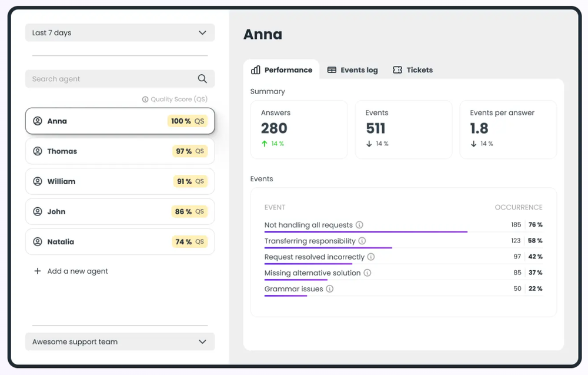Switch to the Events log tab
The height and width of the screenshot is (375, 588).
point(353,70)
